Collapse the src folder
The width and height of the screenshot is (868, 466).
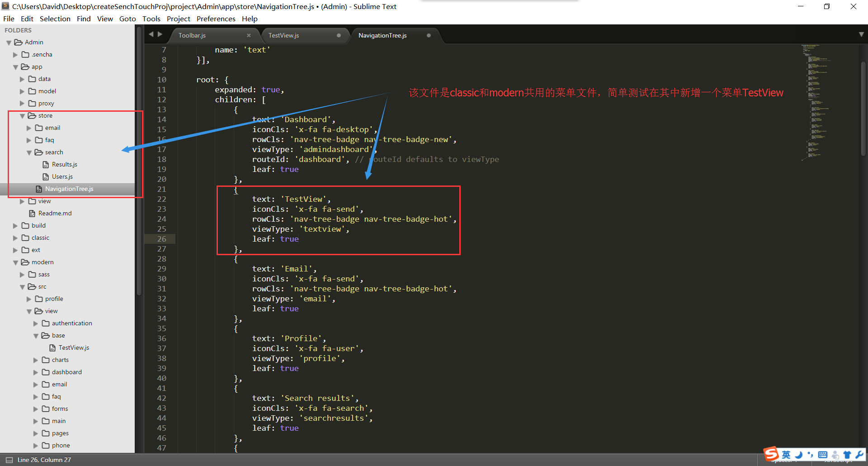pos(22,287)
